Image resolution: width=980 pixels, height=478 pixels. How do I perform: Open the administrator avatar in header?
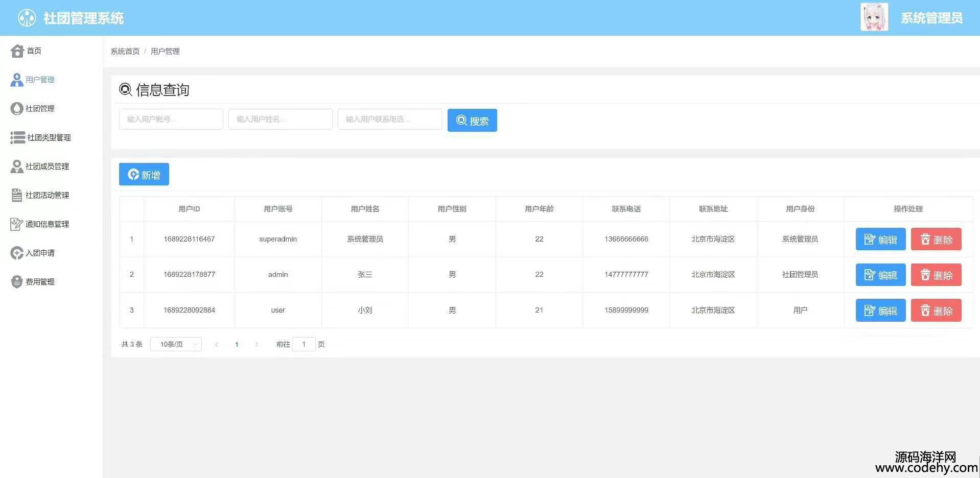[x=874, y=17]
